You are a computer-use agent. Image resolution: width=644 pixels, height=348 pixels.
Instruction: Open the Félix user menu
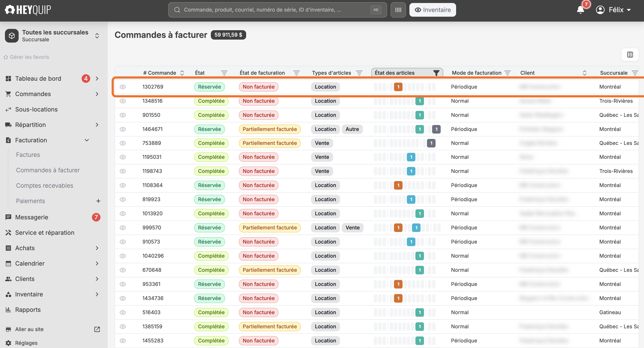pyautogui.click(x=613, y=10)
